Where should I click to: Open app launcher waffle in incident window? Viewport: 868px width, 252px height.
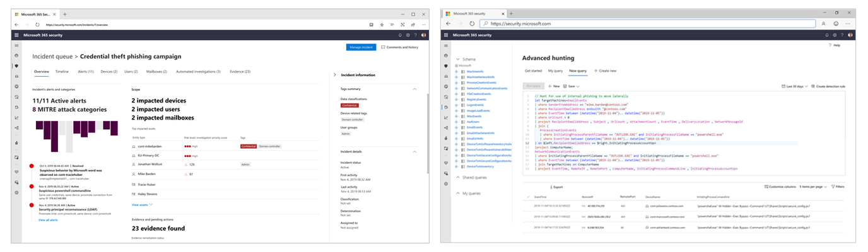pos(17,35)
